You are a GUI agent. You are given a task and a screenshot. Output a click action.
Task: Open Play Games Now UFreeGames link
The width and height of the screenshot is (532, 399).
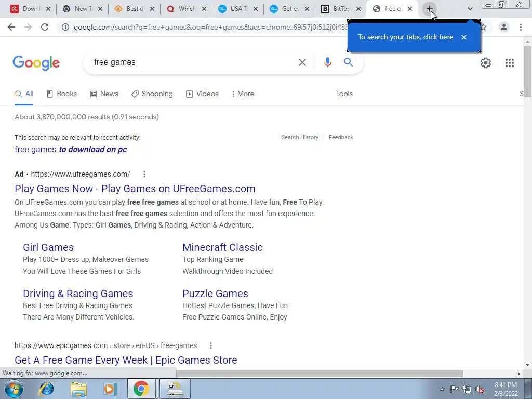coord(135,189)
